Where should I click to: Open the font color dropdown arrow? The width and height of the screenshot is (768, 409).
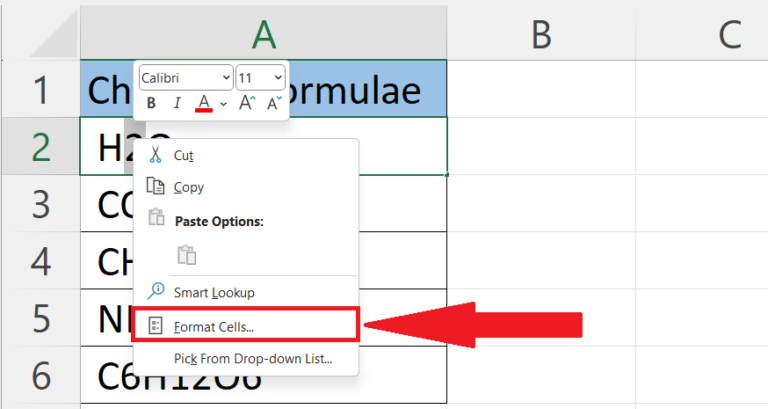point(223,103)
